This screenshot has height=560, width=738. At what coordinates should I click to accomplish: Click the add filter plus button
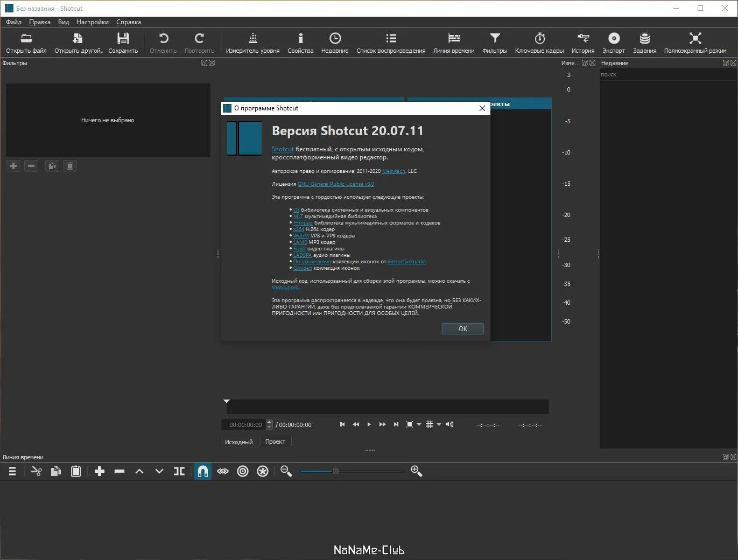click(x=13, y=166)
